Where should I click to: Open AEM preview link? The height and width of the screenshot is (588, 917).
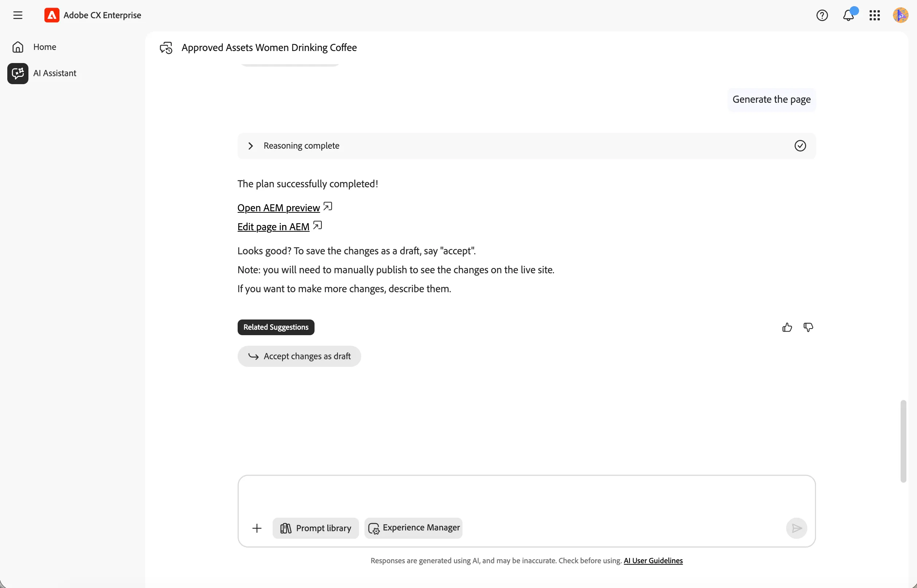[278, 208]
